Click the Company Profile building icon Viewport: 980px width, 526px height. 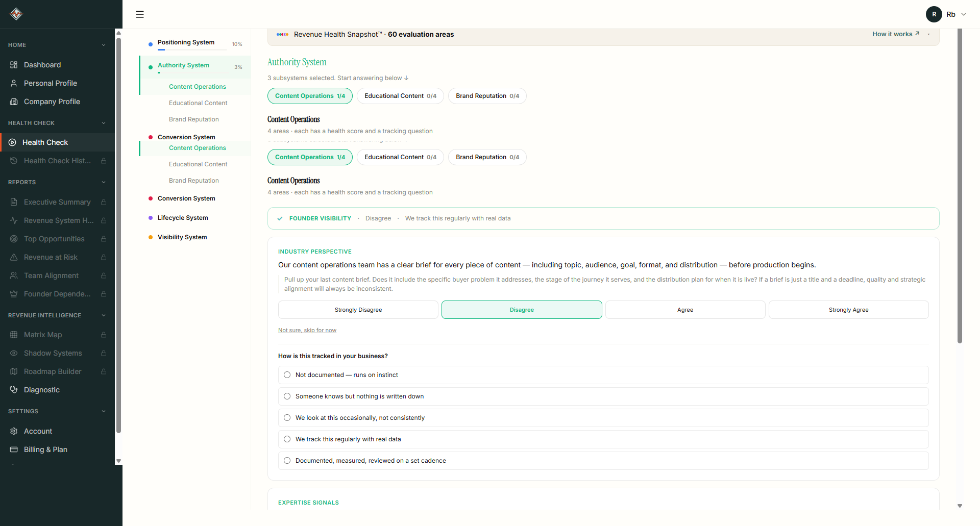tap(14, 102)
